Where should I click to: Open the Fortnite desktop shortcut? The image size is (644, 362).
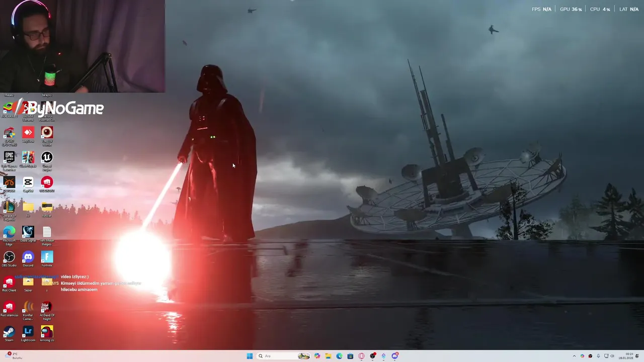point(47,259)
